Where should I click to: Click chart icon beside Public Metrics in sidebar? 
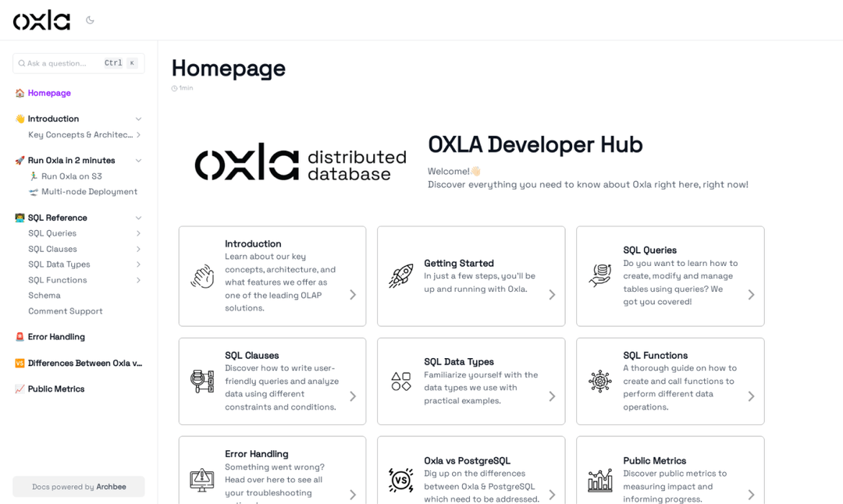tap(20, 389)
